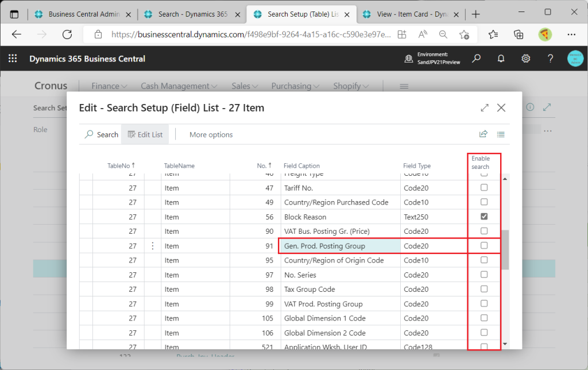Expand the Purchasing menu
The width and height of the screenshot is (588, 370).
point(295,86)
